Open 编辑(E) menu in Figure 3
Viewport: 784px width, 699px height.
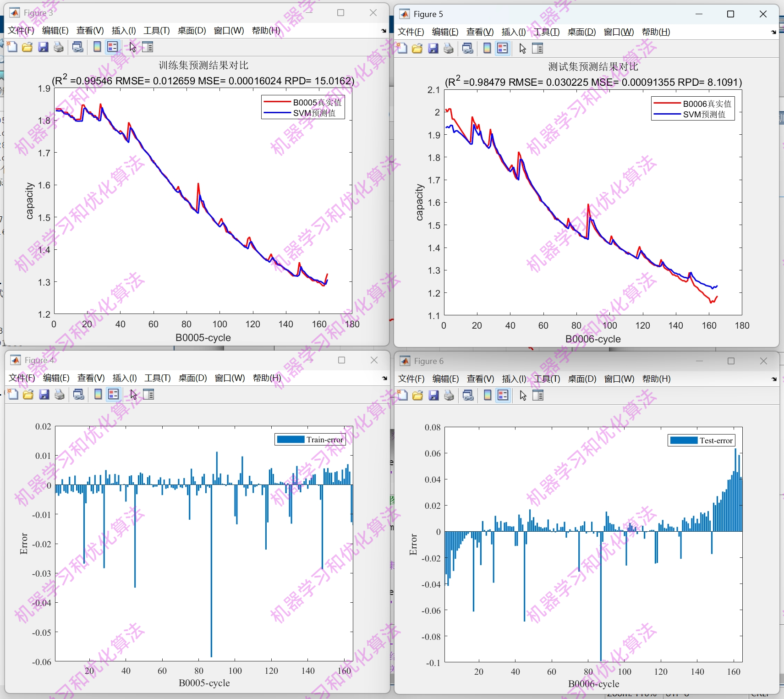[55, 31]
